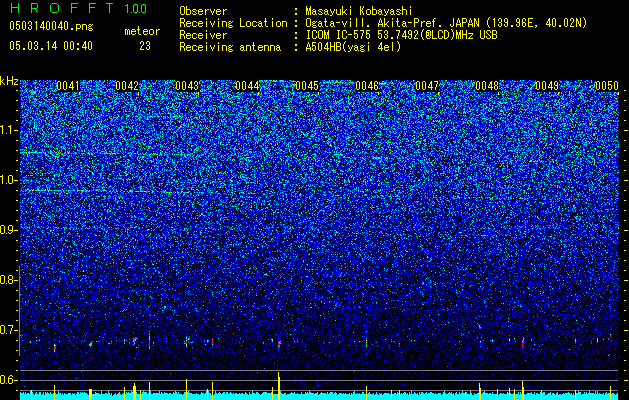The image size is (629, 400).
Task: Click receiver text ICOM IC-575 53.7492 MHz USB
Action: coord(401,35)
